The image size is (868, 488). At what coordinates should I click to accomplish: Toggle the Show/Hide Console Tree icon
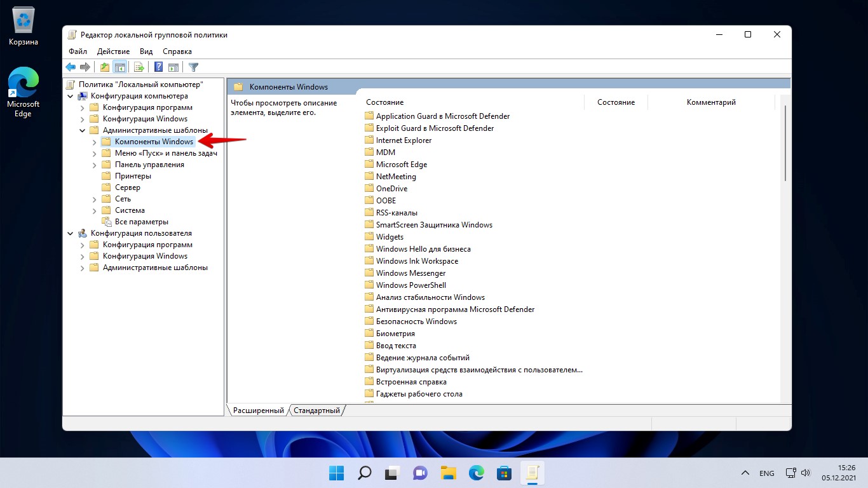[119, 67]
